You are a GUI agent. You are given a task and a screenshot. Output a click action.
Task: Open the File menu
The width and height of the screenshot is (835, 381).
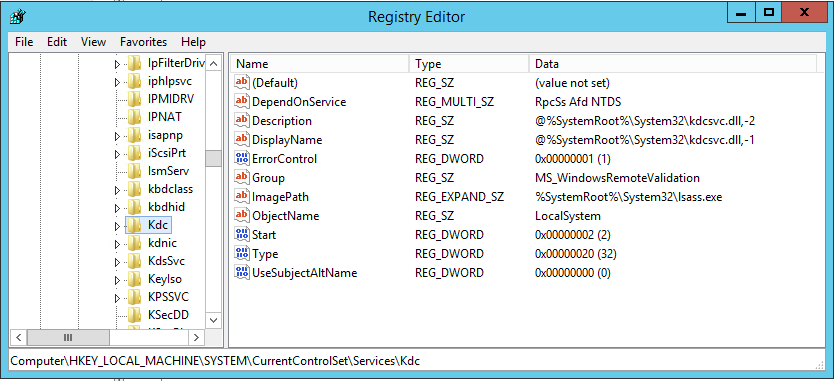click(x=24, y=42)
